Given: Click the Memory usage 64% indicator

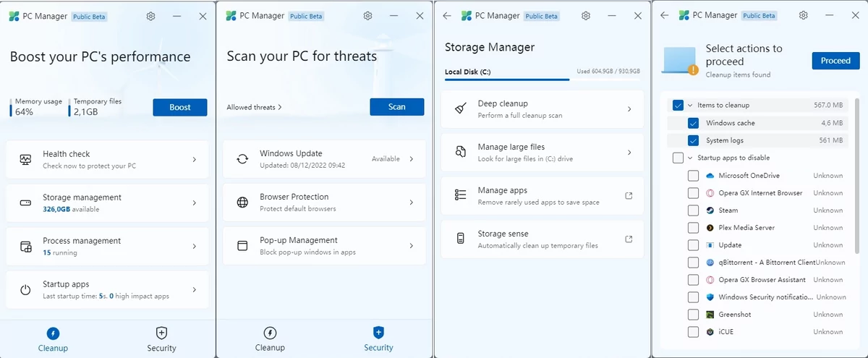Looking at the screenshot, I should tap(36, 107).
